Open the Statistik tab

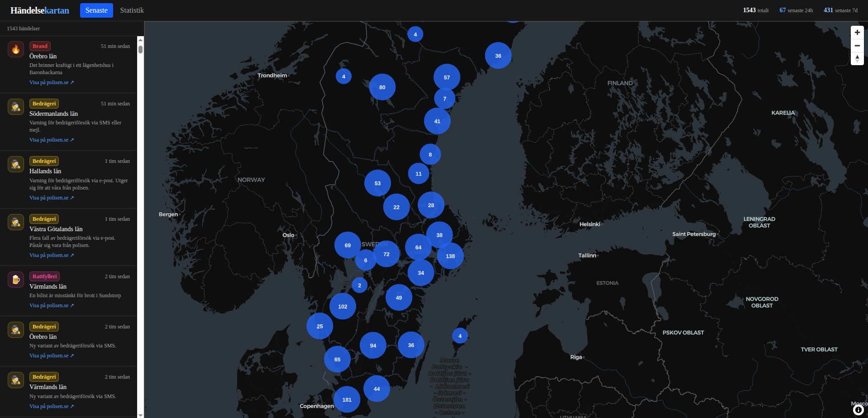(132, 10)
